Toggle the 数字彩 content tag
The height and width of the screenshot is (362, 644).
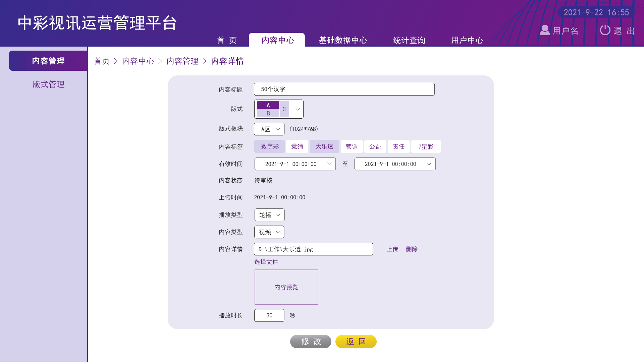(x=270, y=146)
